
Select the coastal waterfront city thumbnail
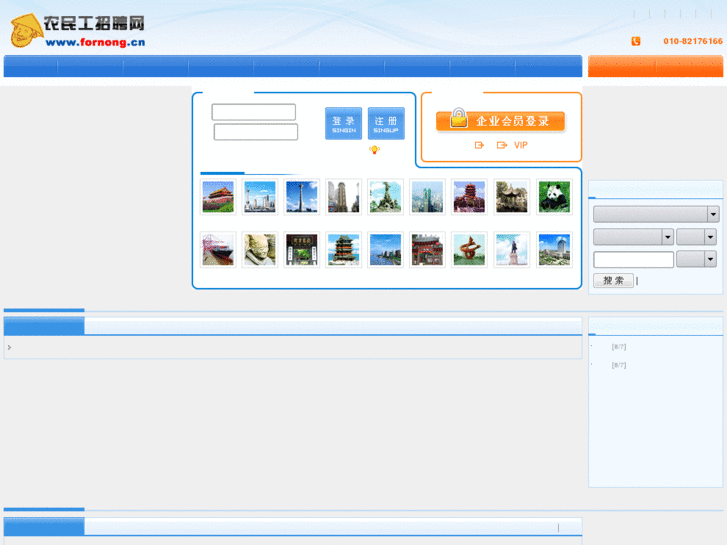385,250
